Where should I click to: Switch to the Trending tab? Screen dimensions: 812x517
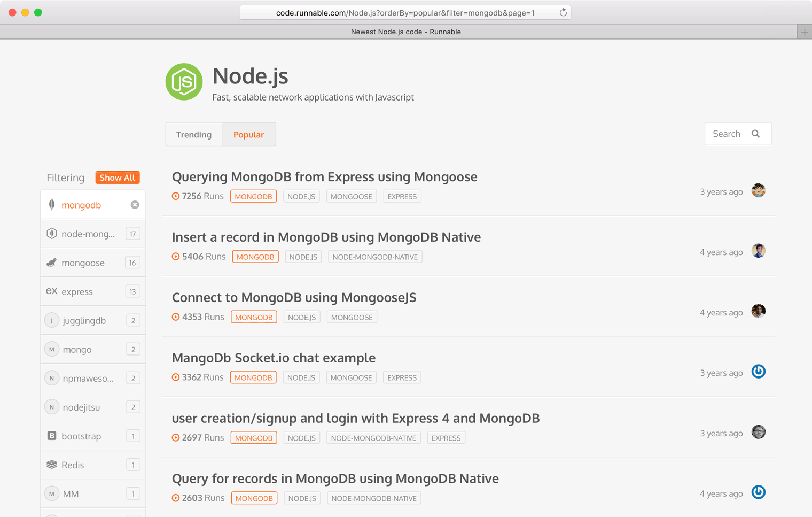click(x=194, y=134)
